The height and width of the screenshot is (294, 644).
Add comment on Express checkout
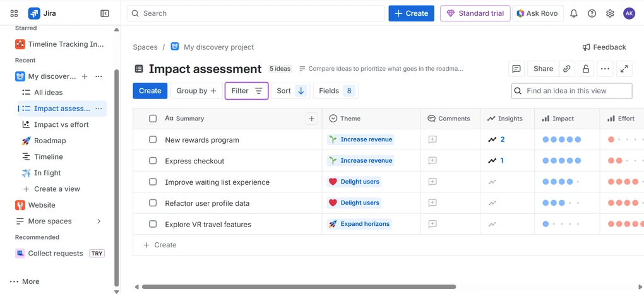pyautogui.click(x=432, y=160)
